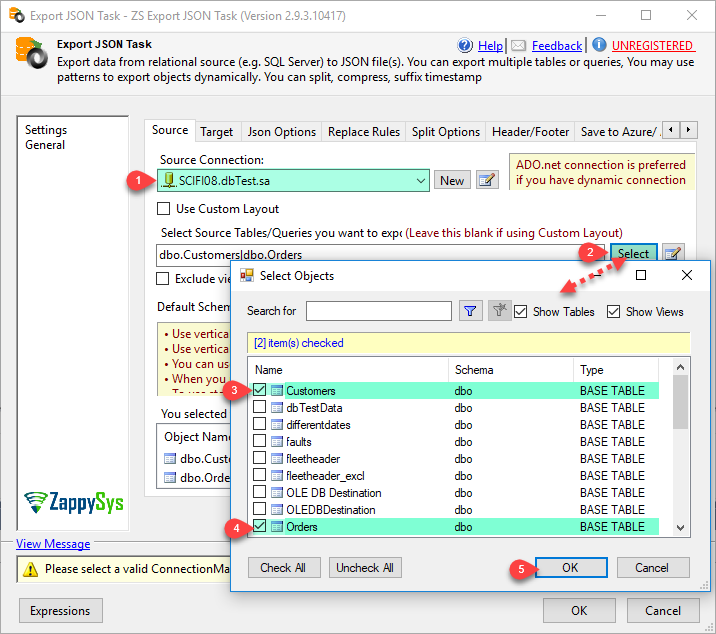
Task: Click OK in main Export JSON window
Action: pyautogui.click(x=579, y=611)
